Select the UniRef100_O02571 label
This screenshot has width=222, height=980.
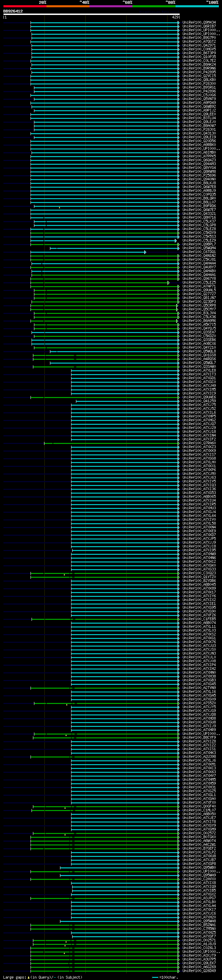coord(199,940)
